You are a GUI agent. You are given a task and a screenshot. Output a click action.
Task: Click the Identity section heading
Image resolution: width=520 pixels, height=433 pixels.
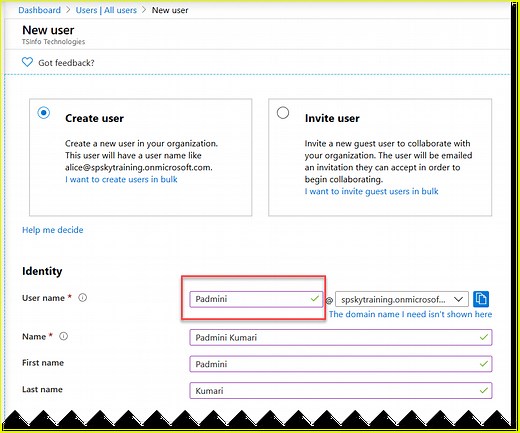[42, 271]
